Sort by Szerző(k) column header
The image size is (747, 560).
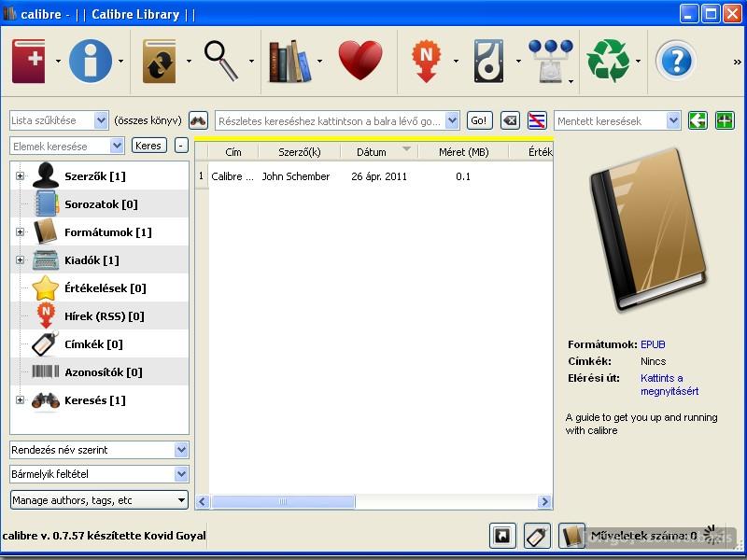[x=299, y=152]
